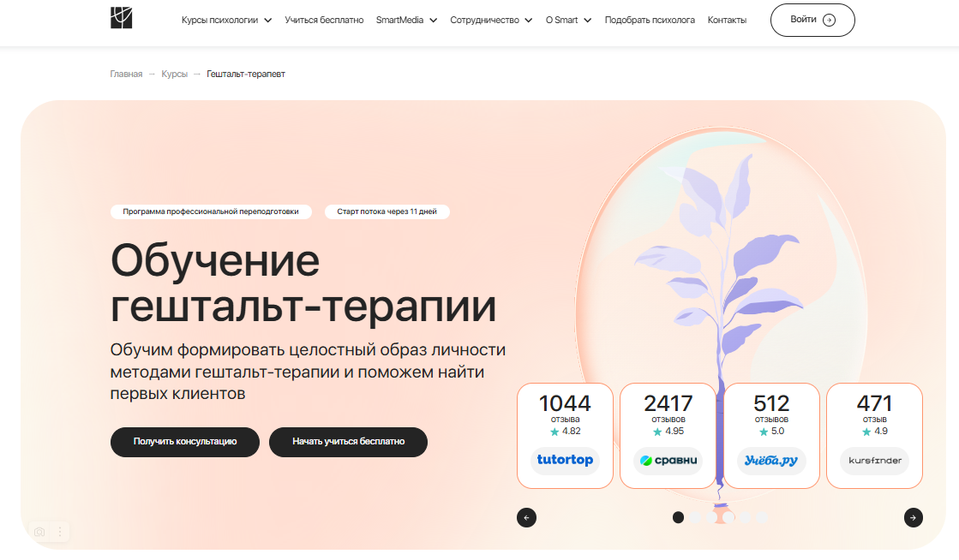Open the О Smart dropdown
959x560 pixels.
coord(566,18)
